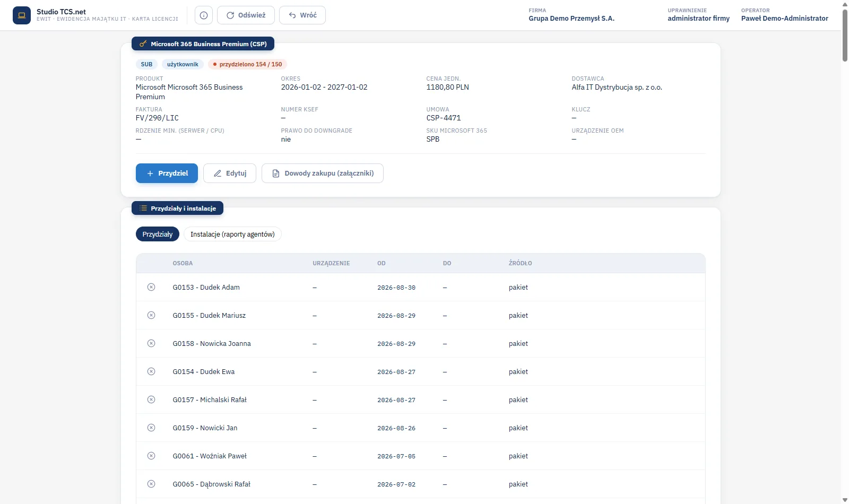
Task: Click invoice number FV/290/LIC
Action: (x=157, y=118)
